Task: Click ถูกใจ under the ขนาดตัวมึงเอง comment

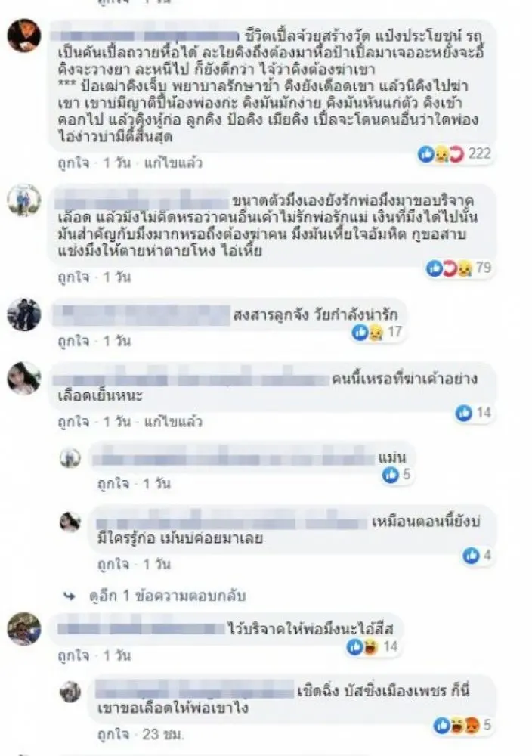Action: pyautogui.click(x=73, y=277)
